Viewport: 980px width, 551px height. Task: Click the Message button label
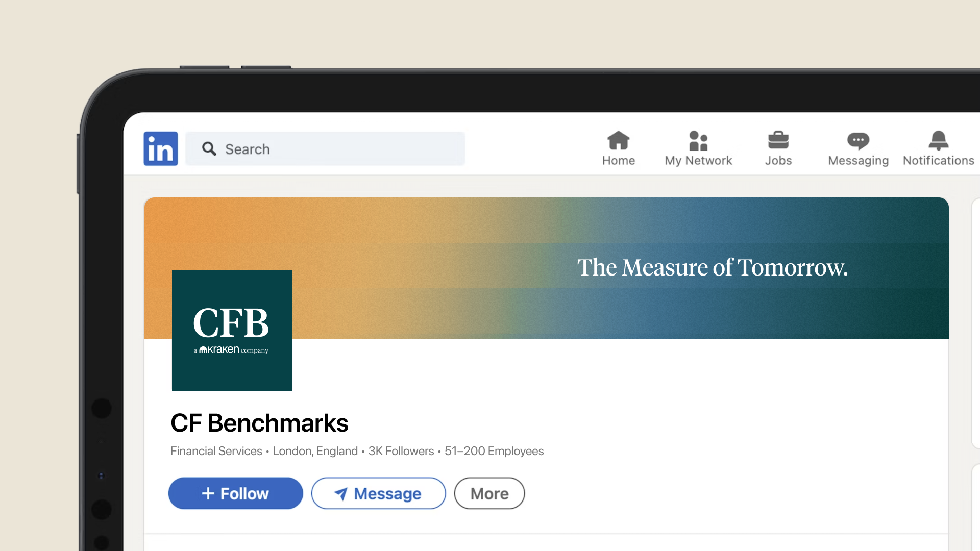pyautogui.click(x=387, y=493)
